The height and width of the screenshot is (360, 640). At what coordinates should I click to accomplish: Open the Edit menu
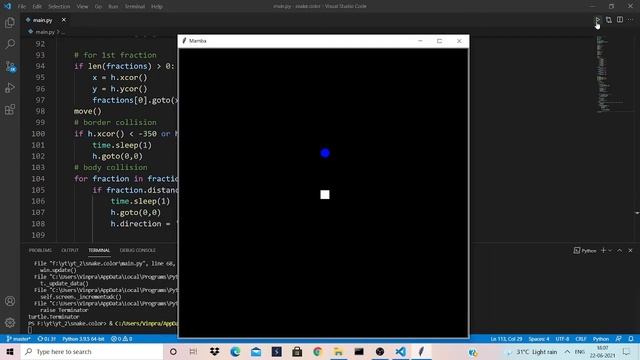coord(37,7)
